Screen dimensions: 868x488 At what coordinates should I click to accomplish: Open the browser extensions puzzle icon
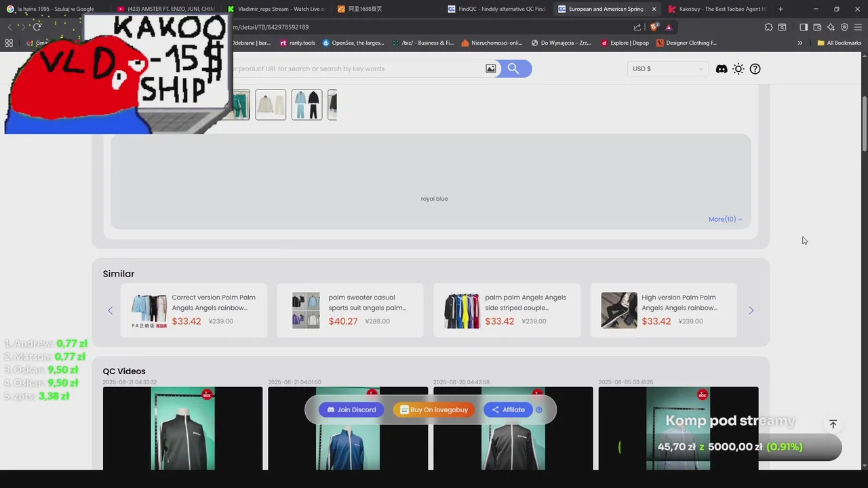point(768,27)
